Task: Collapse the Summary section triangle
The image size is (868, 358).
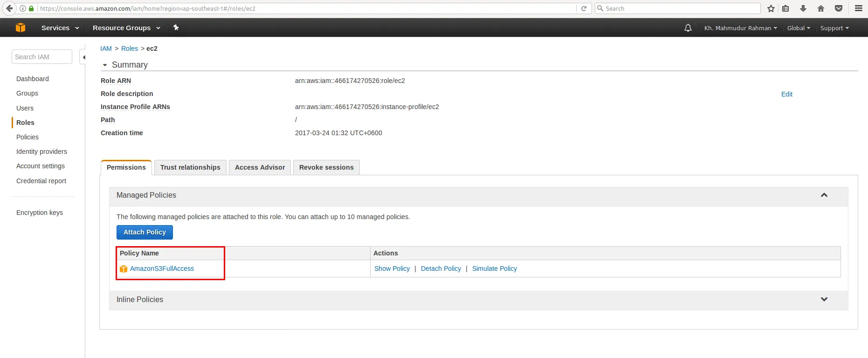Action: click(x=105, y=65)
